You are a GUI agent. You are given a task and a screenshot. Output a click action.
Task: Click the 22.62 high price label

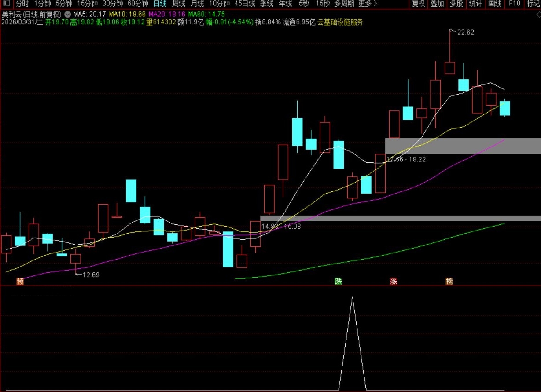[465, 32]
